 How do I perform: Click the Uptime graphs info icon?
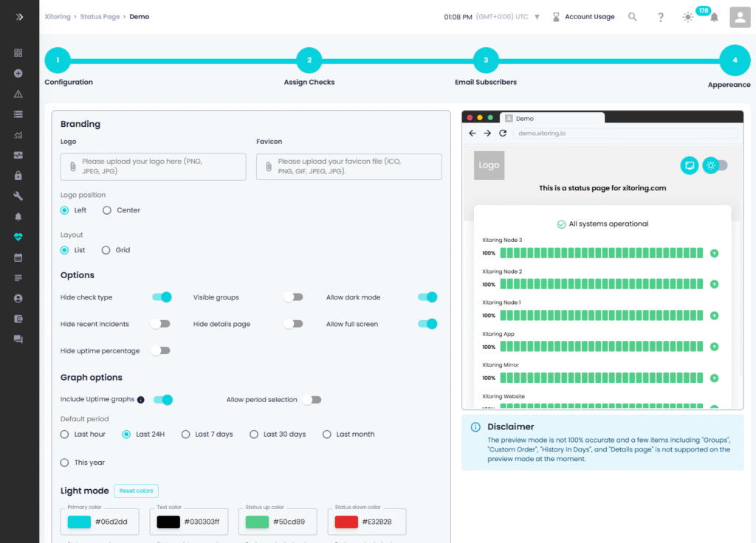(141, 400)
